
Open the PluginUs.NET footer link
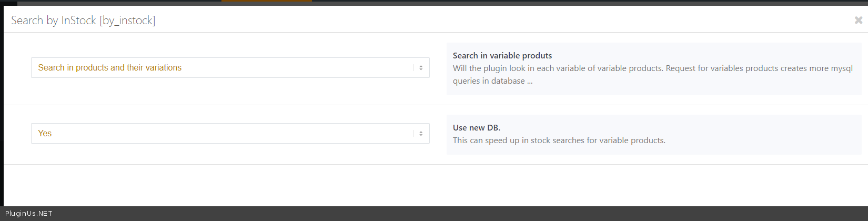29,214
